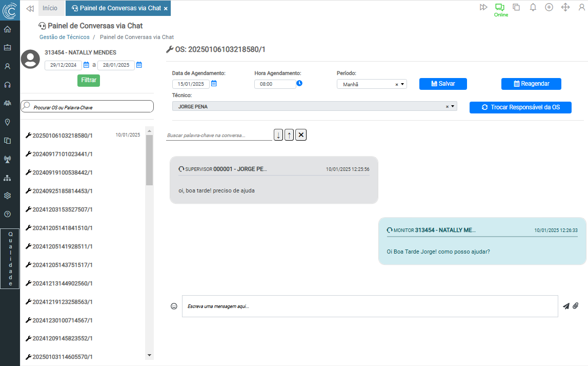Image resolution: width=588 pixels, height=366 pixels.
Task: Click the send message paper plane icon
Action: pos(566,306)
